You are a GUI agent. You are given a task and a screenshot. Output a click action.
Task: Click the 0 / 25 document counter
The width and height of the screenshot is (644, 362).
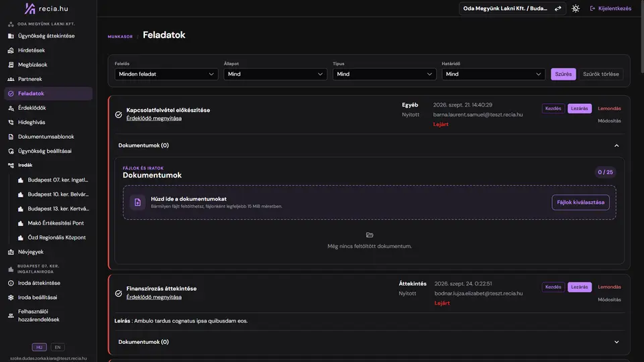click(605, 172)
